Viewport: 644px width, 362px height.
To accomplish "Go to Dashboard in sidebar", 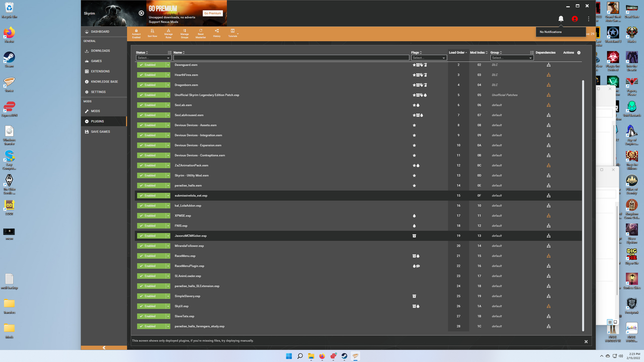I will pos(104,32).
